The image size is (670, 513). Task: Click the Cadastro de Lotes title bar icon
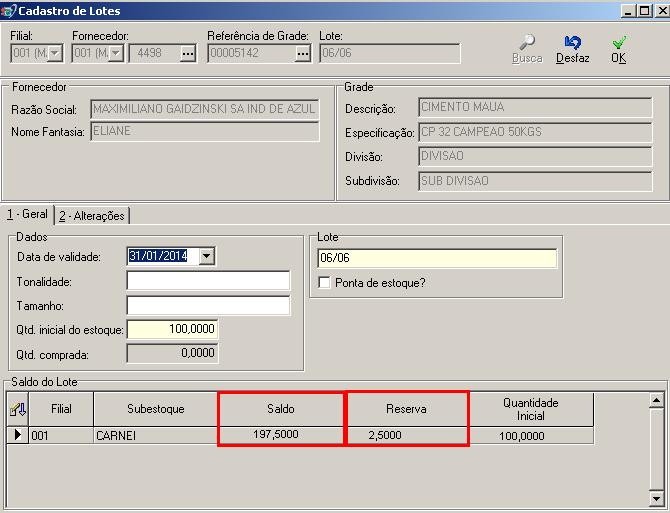(x=10, y=10)
